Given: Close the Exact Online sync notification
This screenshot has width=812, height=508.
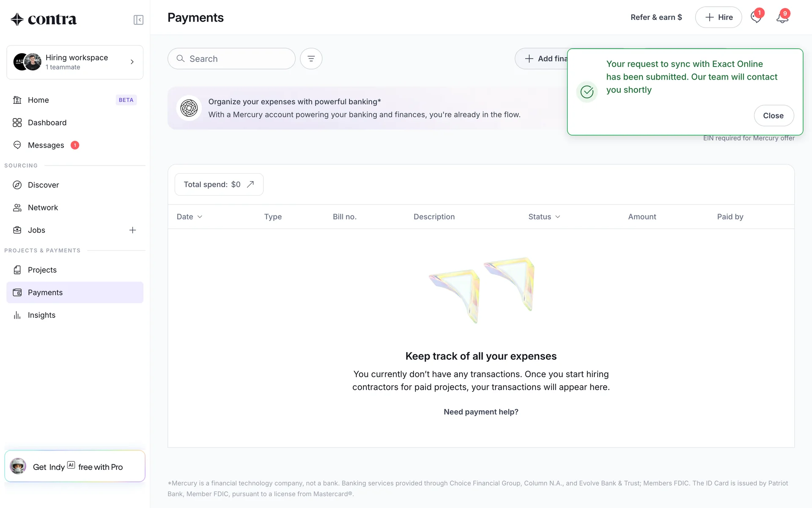Looking at the screenshot, I should tap(773, 116).
